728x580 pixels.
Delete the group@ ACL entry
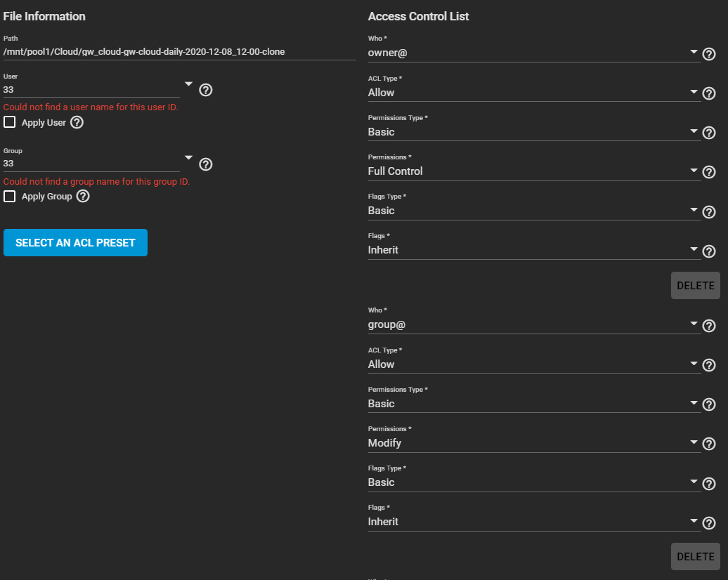point(695,557)
